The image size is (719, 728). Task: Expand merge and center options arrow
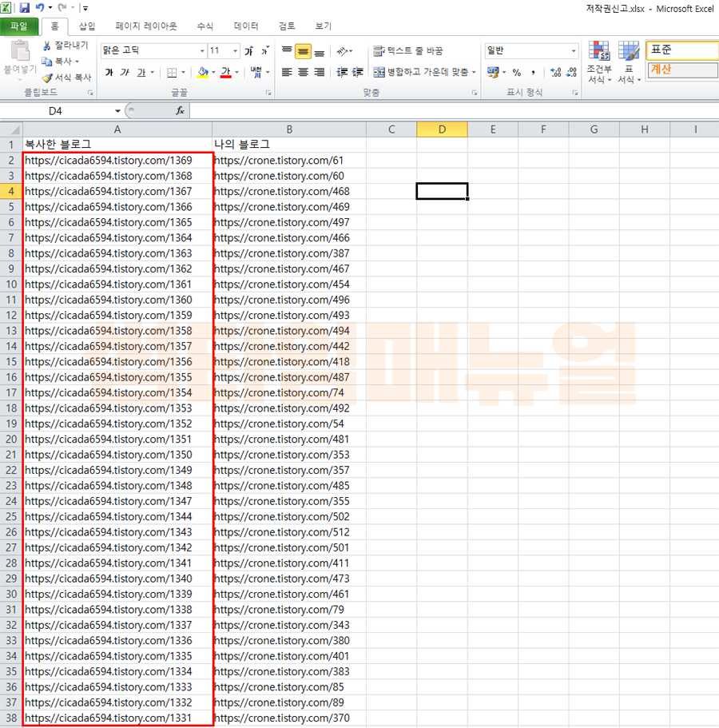474,72
